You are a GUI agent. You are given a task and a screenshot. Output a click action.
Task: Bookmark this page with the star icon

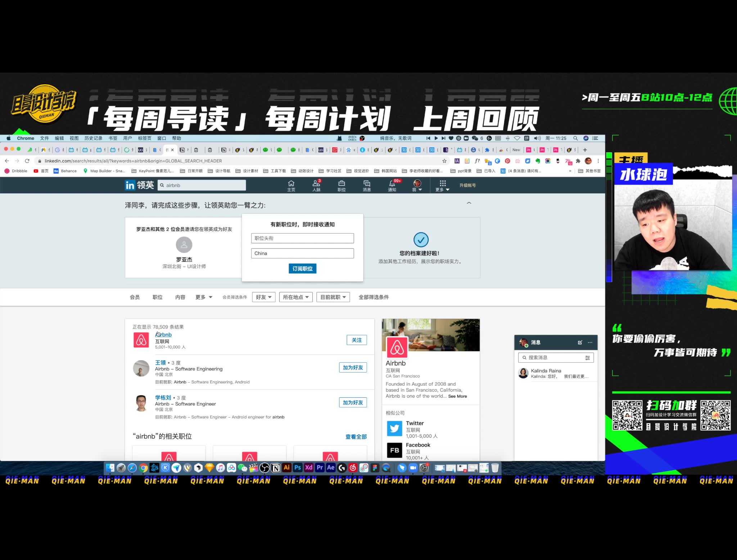pyautogui.click(x=444, y=161)
